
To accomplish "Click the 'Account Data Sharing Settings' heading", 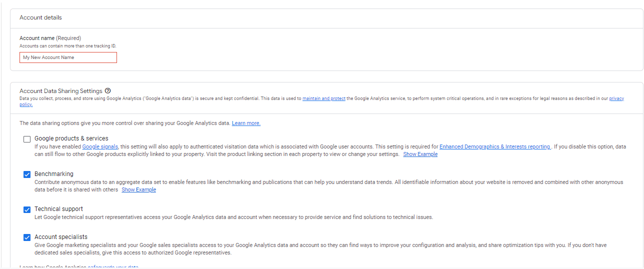I will (x=61, y=91).
